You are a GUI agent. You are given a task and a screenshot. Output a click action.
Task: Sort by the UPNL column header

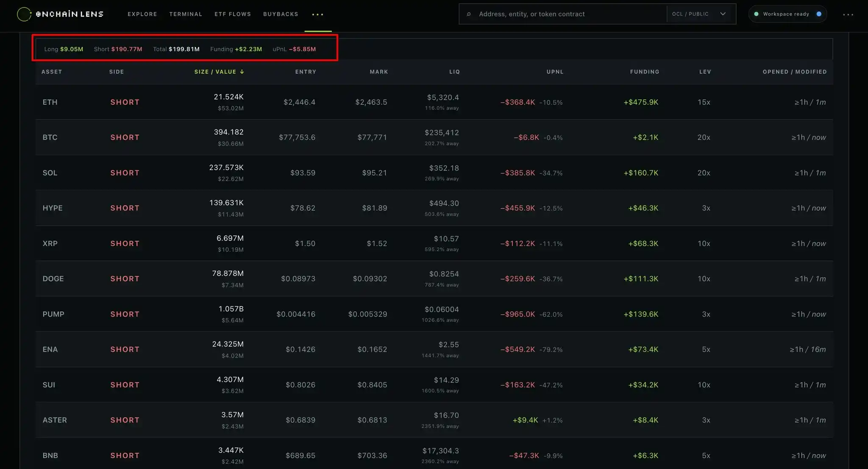coord(555,72)
